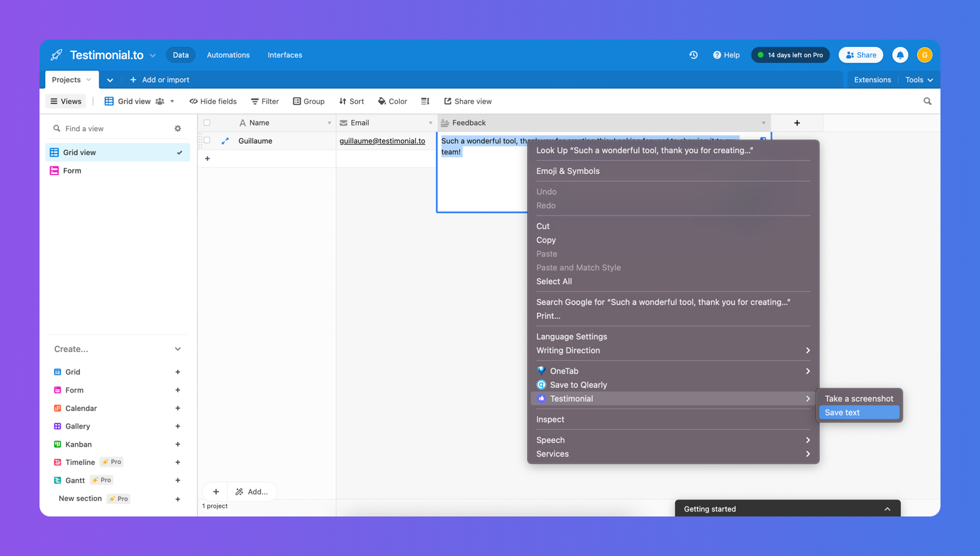Tick the Guillaume row checkbox
This screenshot has height=556, width=980.
point(207,141)
